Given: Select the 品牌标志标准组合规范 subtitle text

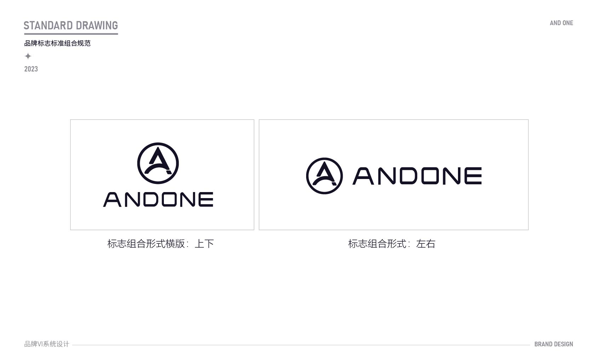Looking at the screenshot, I should tap(57, 43).
